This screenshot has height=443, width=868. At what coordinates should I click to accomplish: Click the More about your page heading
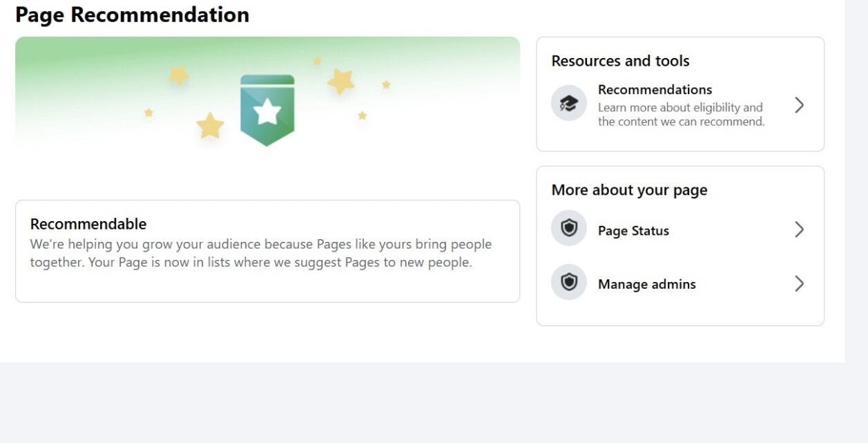point(629,190)
